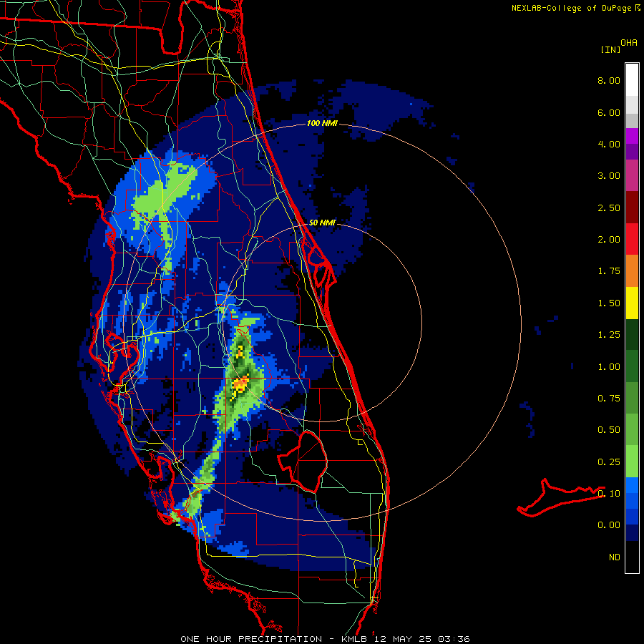Click the orange-red heaviest rainfall core
644x644 pixels.
click(x=240, y=384)
